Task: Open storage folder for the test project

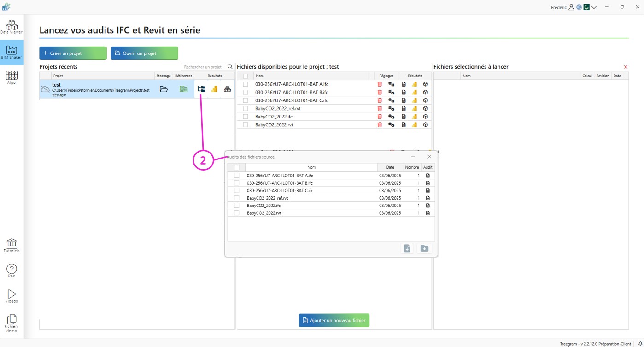Action: tap(164, 89)
